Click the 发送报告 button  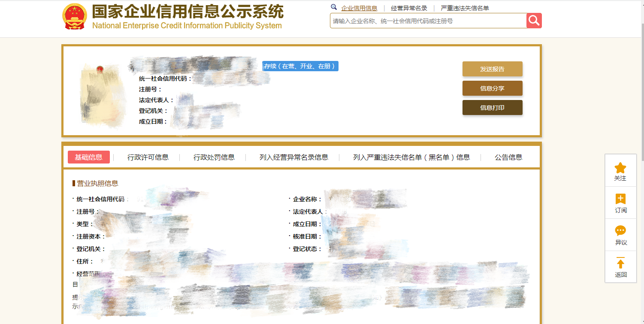(492, 69)
